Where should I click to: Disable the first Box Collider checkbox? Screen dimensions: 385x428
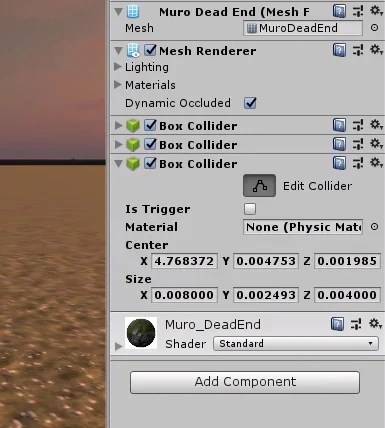pyautogui.click(x=150, y=125)
